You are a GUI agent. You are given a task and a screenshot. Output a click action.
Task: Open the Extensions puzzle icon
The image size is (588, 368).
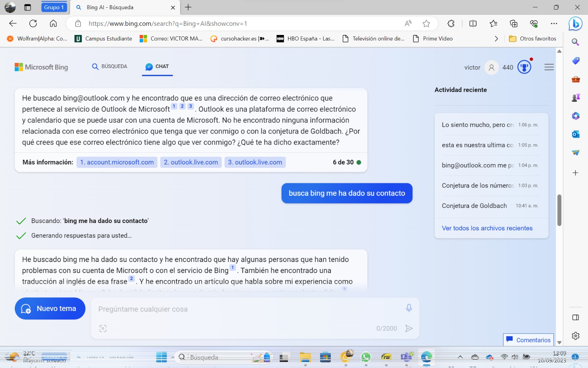(x=451, y=24)
